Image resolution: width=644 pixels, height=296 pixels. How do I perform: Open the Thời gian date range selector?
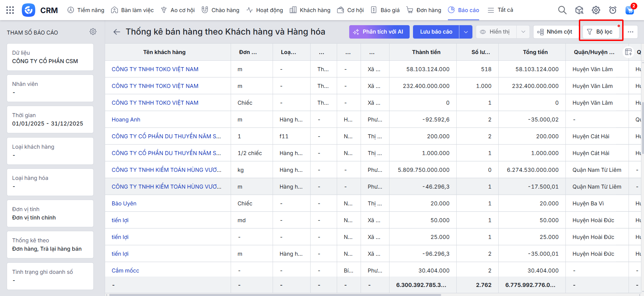pyautogui.click(x=50, y=119)
